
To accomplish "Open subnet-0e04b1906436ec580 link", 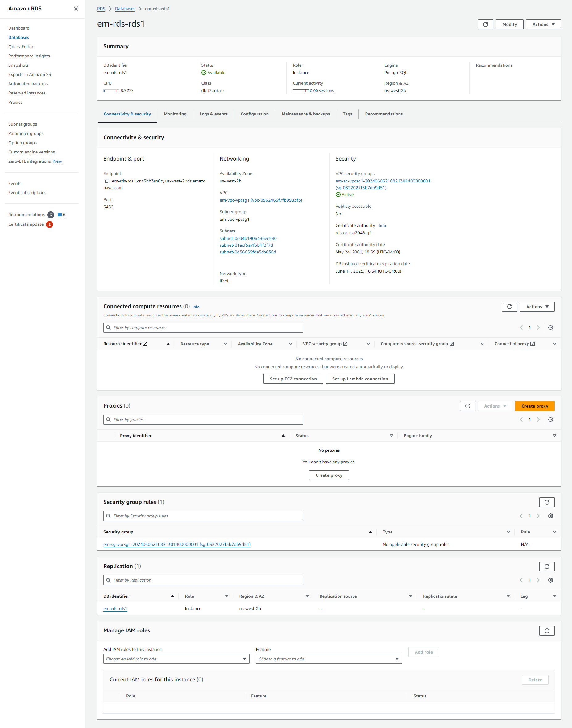I will click(248, 238).
